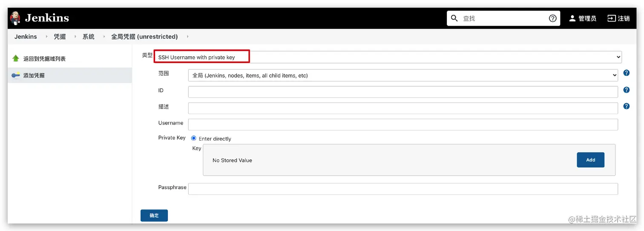Expand arrow after 系统 breadcrumb
644x231 pixels.
coord(103,37)
